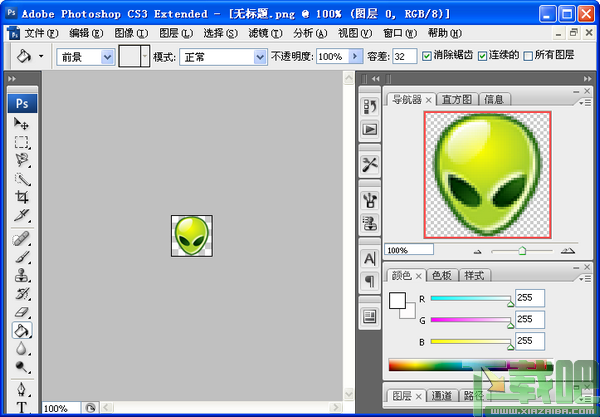
Task: Switch to the 通道 tab
Action: tap(441, 396)
